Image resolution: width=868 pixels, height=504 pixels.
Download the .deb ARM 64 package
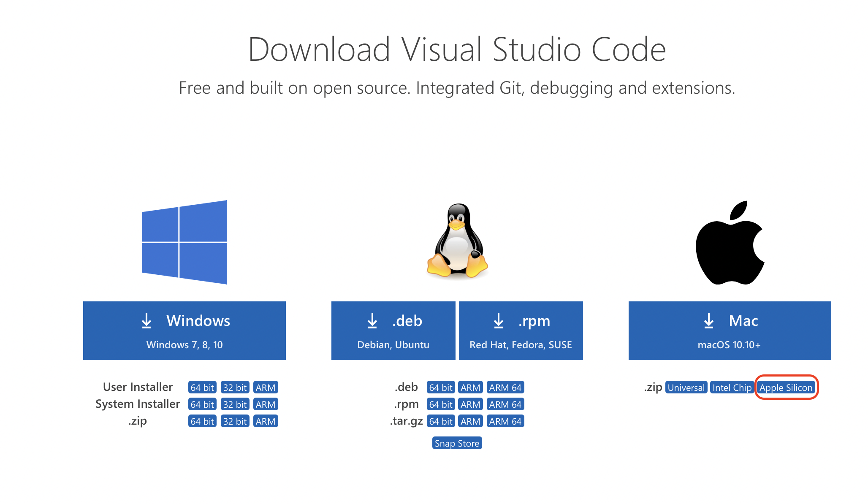click(505, 387)
